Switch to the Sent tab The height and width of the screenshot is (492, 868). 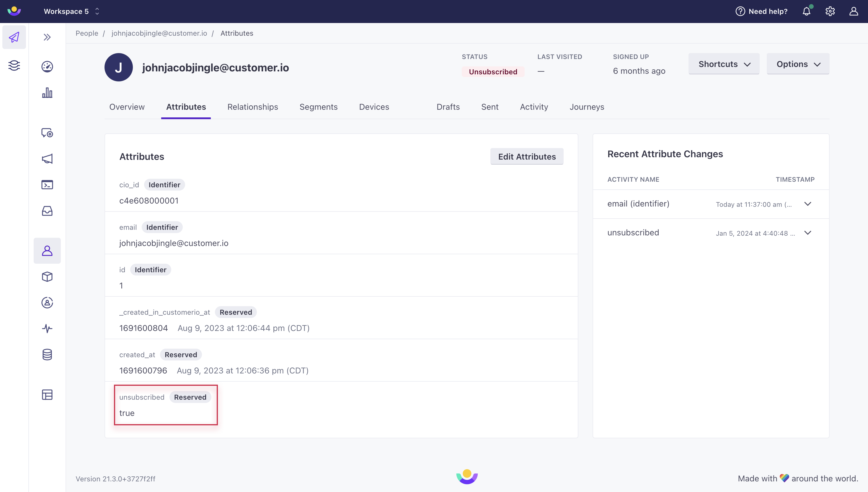click(x=490, y=107)
